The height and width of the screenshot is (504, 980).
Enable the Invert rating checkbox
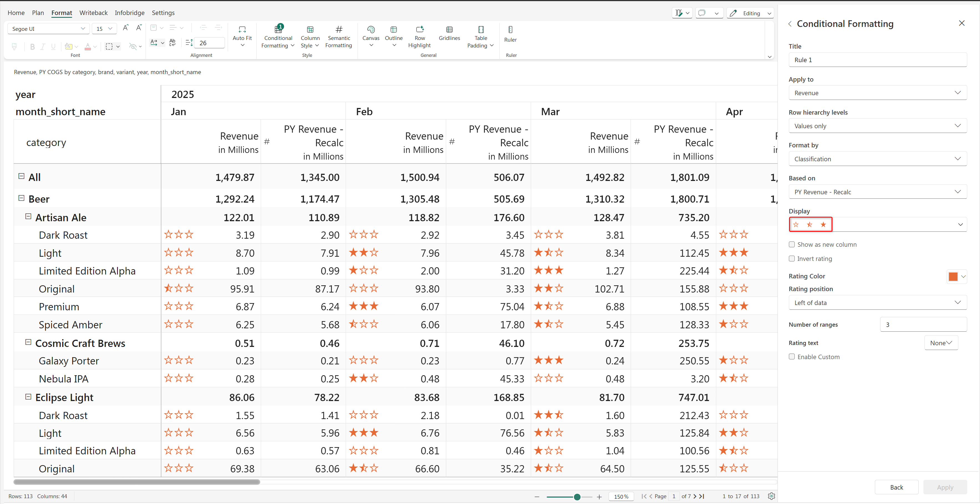pyautogui.click(x=792, y=258)
